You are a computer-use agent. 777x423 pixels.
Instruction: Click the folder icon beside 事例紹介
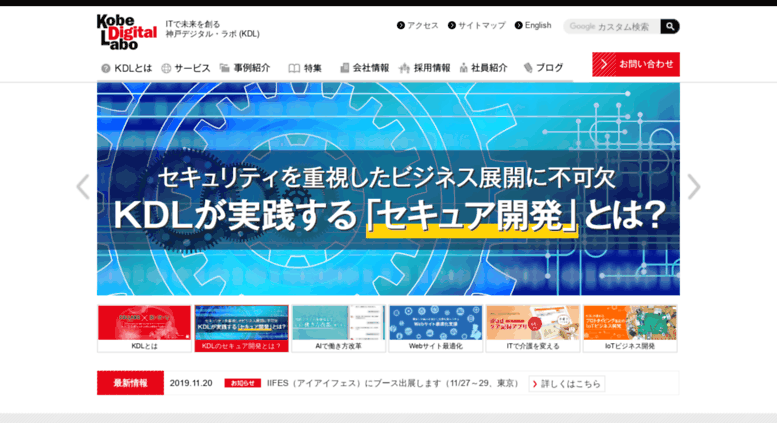(224, 67)
